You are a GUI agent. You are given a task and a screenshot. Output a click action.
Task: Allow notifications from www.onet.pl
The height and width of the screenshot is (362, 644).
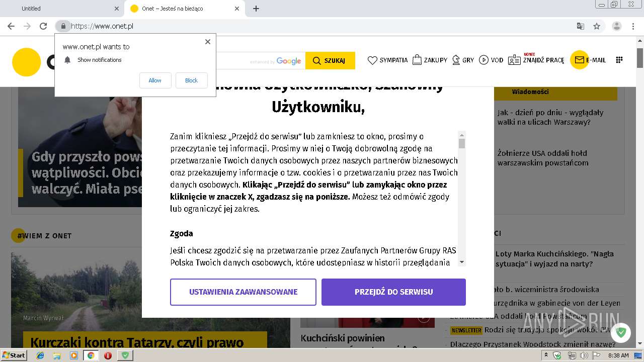[x=155, y=80]
